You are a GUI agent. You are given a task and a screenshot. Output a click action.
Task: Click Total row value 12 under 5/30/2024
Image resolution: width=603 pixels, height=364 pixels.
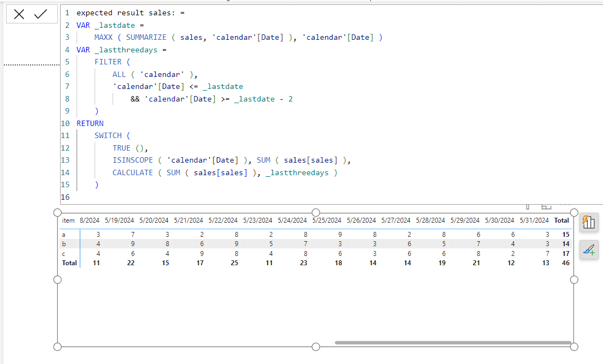511,263
